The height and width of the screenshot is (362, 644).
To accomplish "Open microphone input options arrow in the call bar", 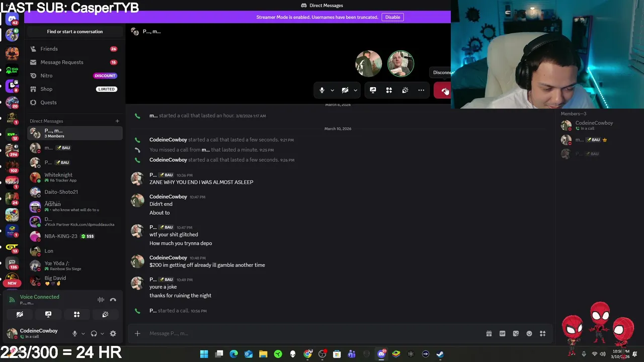I will click(x=332, y=90).
